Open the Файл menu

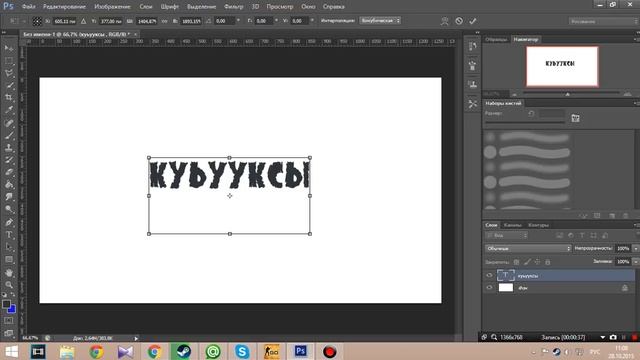(28, 7)
